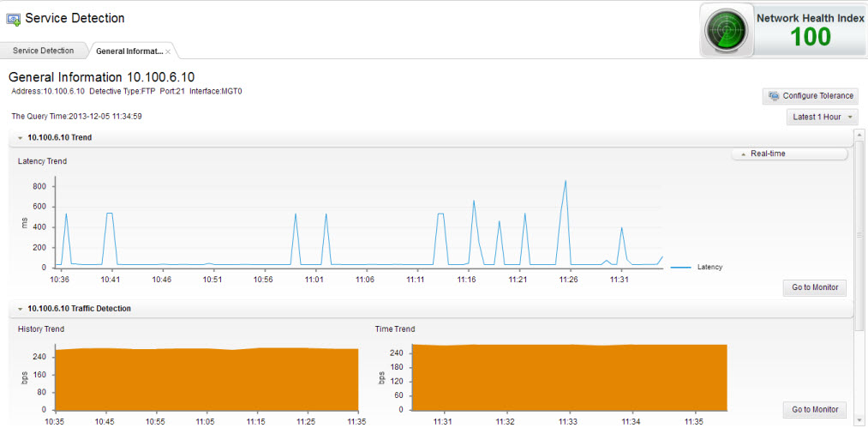Click the Time Trend orange area chart

click(570, 377)
